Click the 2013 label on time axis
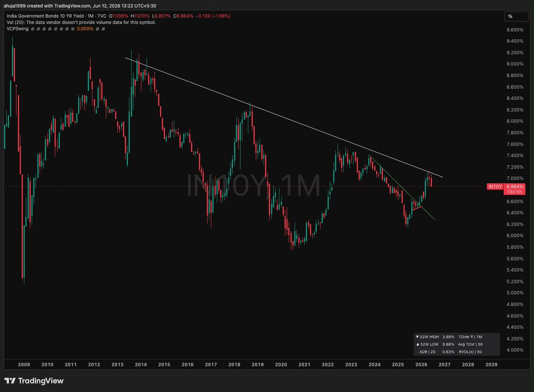 click(x=117, y=364)
